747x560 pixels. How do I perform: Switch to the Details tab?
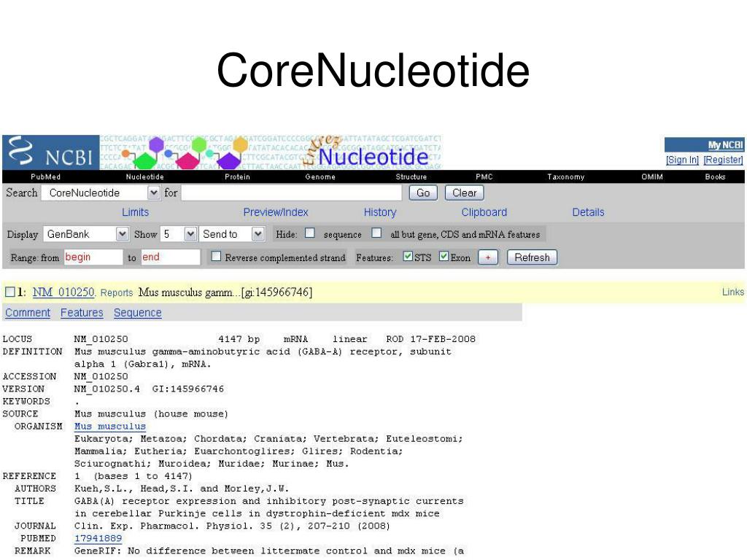click(x=588, y=212)
